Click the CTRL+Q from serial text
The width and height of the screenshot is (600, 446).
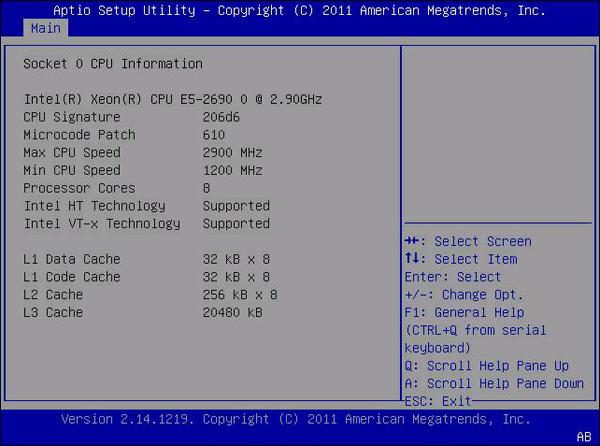click(x=476, y=330)
